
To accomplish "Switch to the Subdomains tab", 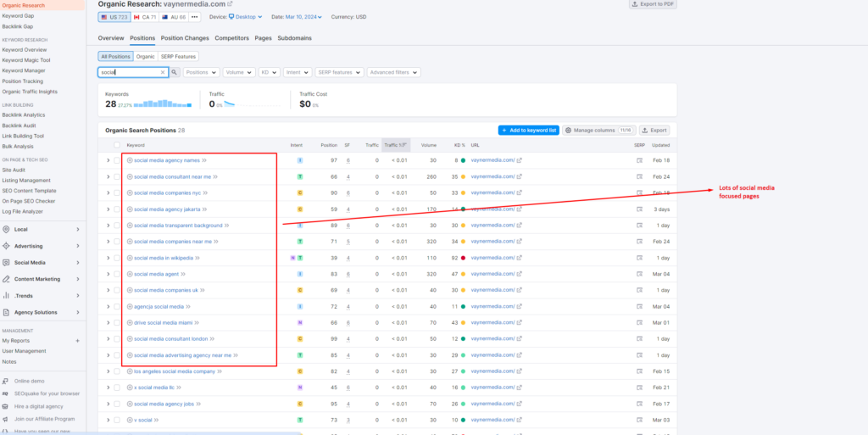I will 294,38.
